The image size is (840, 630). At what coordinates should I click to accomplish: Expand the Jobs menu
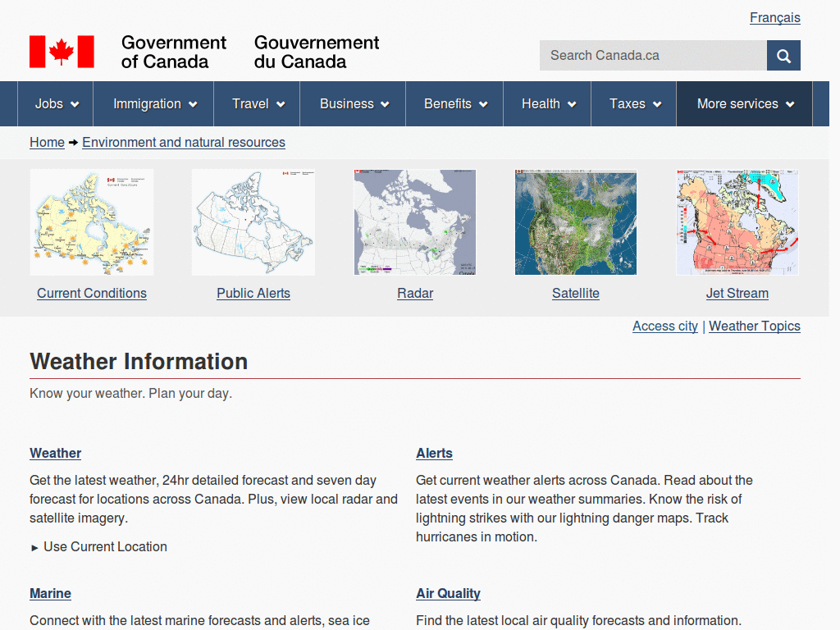click(56, 104)
